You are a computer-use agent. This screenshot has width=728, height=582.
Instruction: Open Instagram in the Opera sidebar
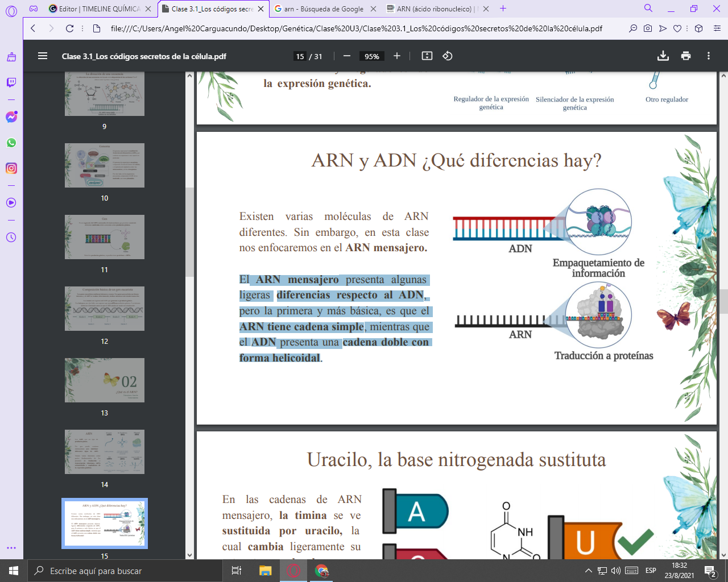click(x=11, y=168)
